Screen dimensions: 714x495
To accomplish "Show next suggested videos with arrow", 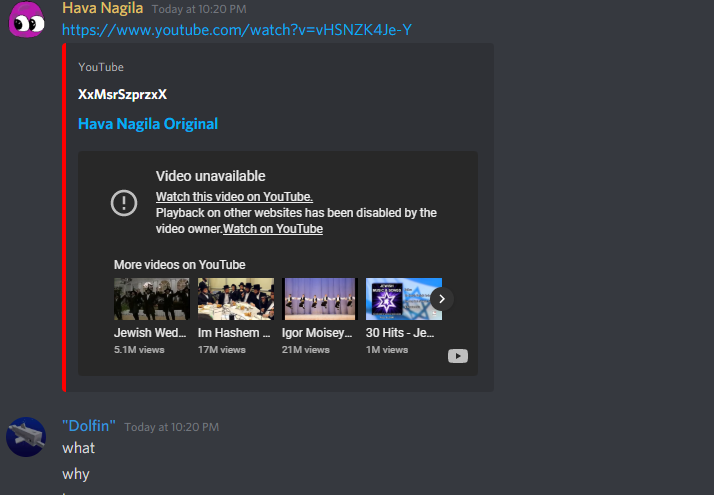I will point(441,299).
